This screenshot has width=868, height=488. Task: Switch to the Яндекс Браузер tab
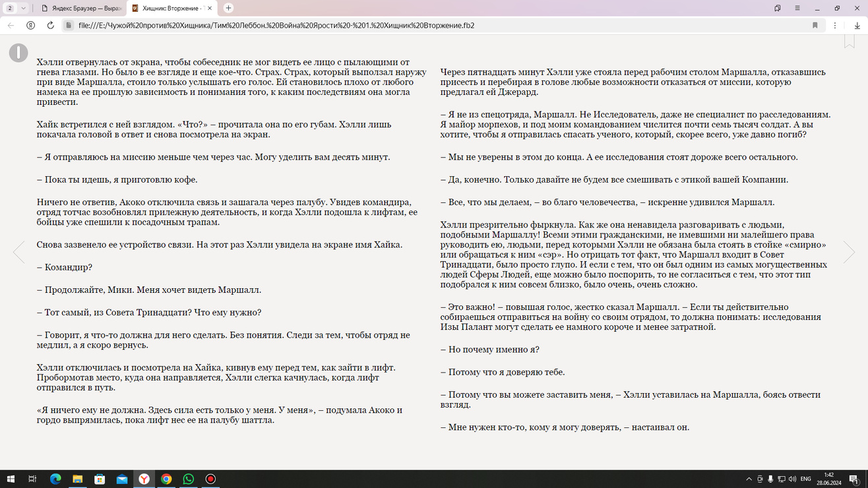[x=80, y=8]
